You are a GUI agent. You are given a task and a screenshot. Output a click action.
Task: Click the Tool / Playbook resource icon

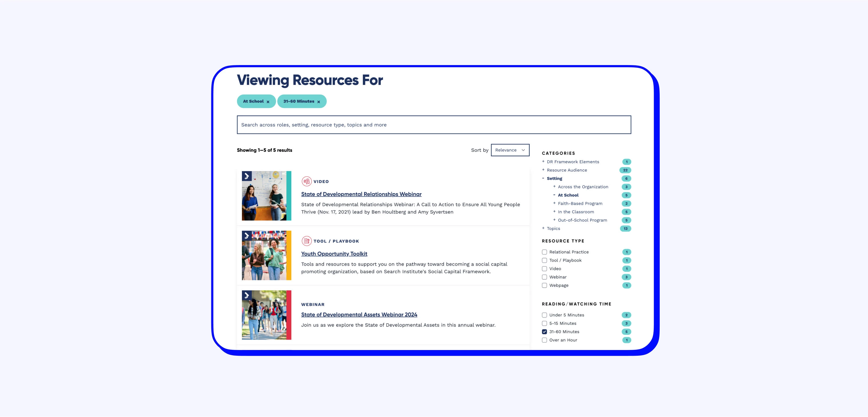(x=306, y=241)
